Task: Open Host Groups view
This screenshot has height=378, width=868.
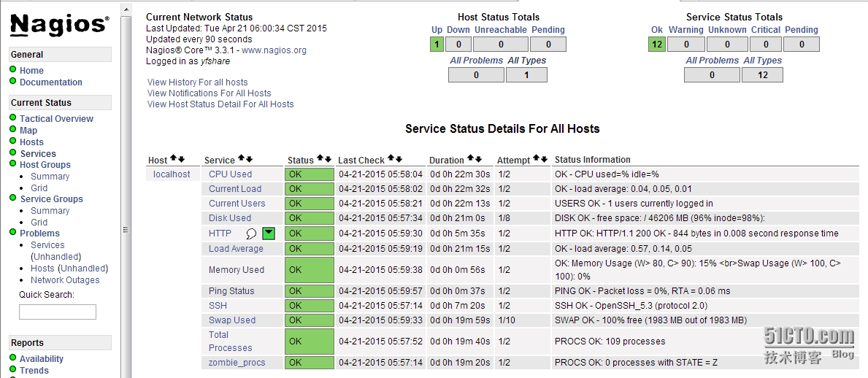Action: click(45, 165)
